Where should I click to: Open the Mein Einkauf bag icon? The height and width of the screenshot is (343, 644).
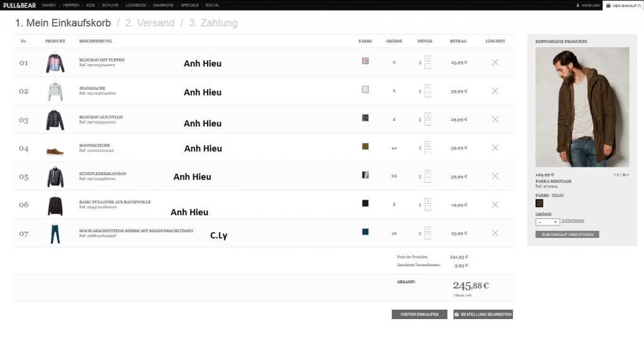[609, 5]
